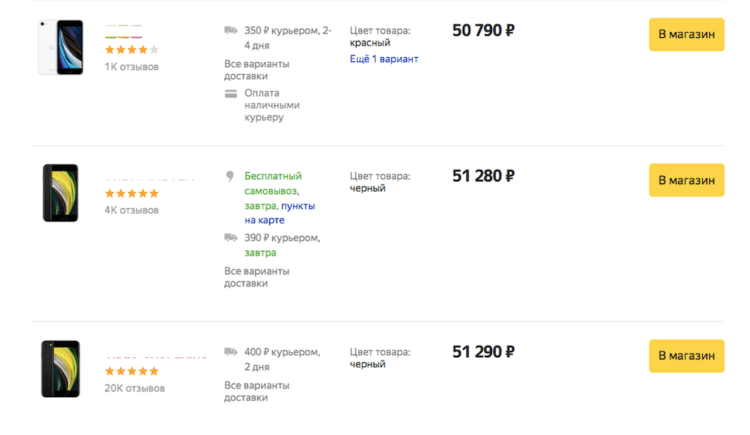This screenshot has height=435, width=750.
Task: Click the courier truck icon for 350 ₽ delivery
Action: click(x=231, y=31)
